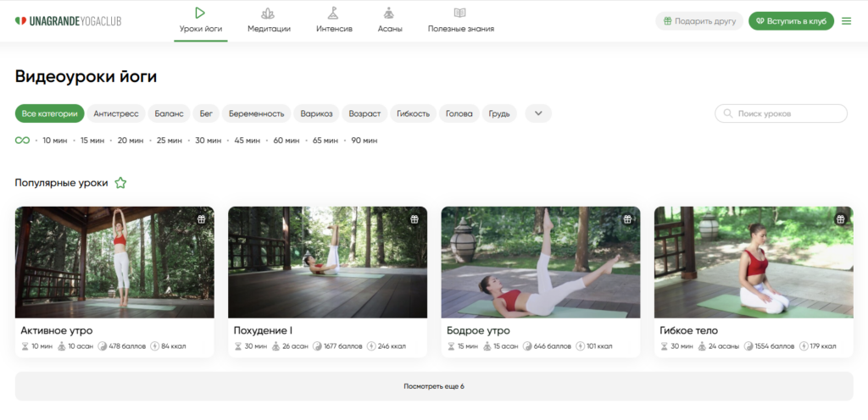This screenshot has height=420, width=868.
Task: Open the Бодрое утро lesson thumbnail
Action: point(541,262)
